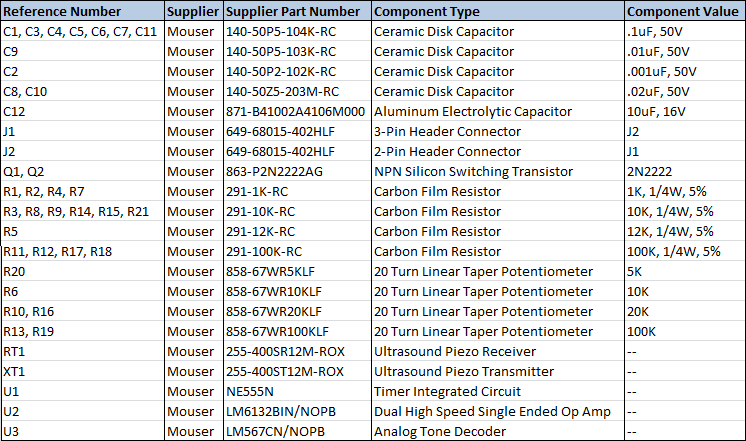Click the 858-67WR5KLF part number cell

297,271
